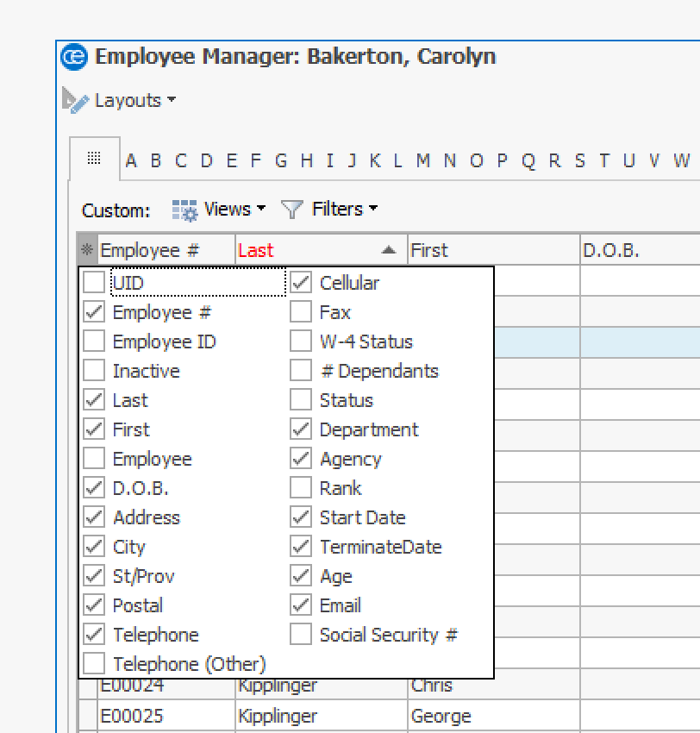Check the Status column checkbox
The width and height of the screenshot is (700, 733).
click(301, 399)
